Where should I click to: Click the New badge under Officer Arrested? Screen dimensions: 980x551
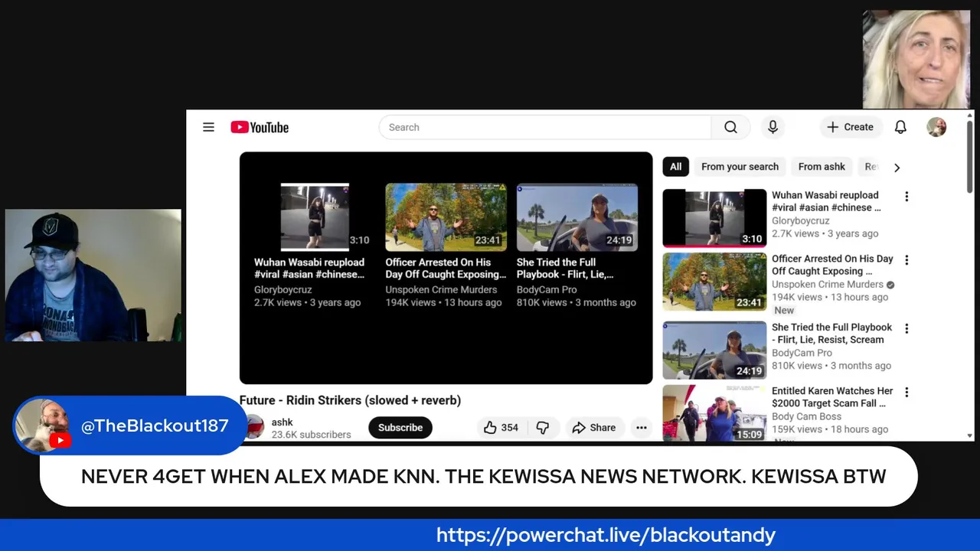(x=784, y=310)
